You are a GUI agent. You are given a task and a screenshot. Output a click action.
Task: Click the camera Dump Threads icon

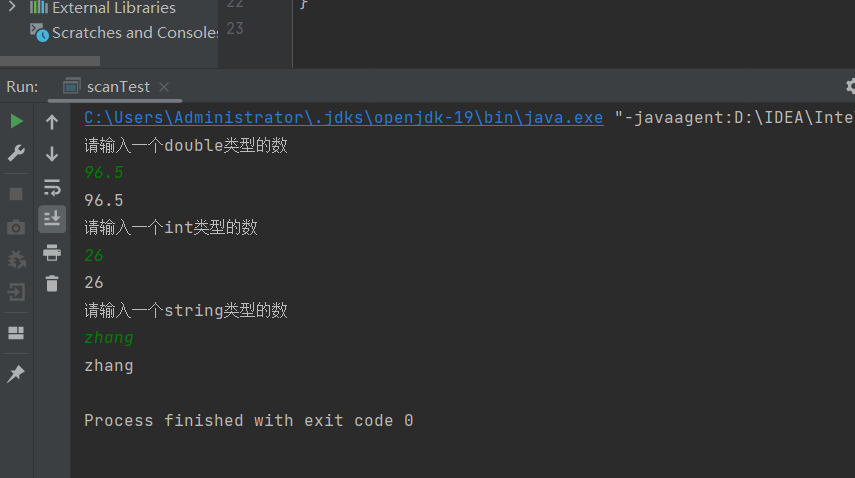pyautogui.click(x=16, y=227)
